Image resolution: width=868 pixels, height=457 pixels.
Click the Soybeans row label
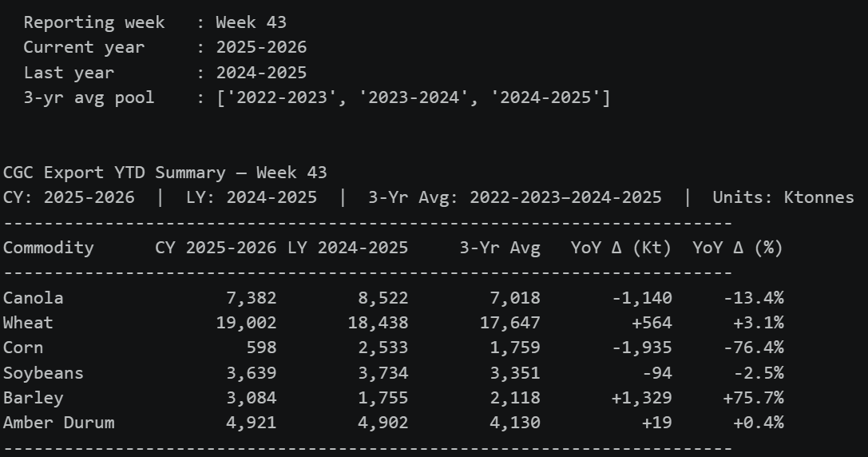[x=43, y=373]
